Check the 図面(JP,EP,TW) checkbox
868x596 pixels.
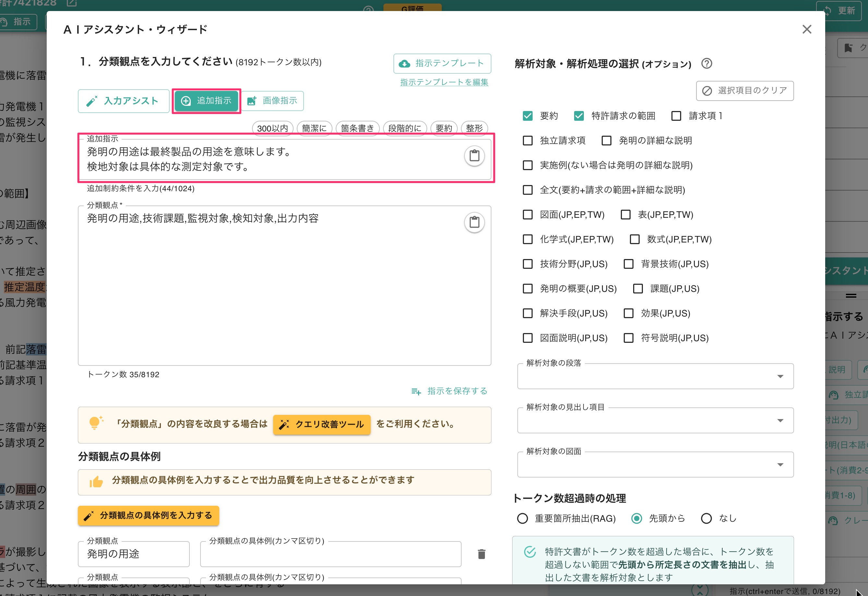click(527, 215)
